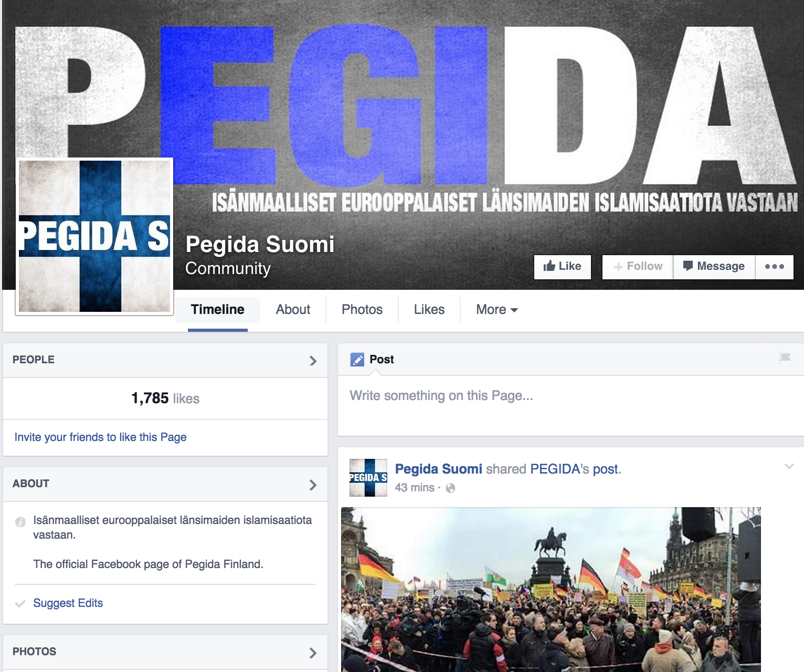The image size is (804, 672).
Task: Switch to the About tab
Action: 293,310
